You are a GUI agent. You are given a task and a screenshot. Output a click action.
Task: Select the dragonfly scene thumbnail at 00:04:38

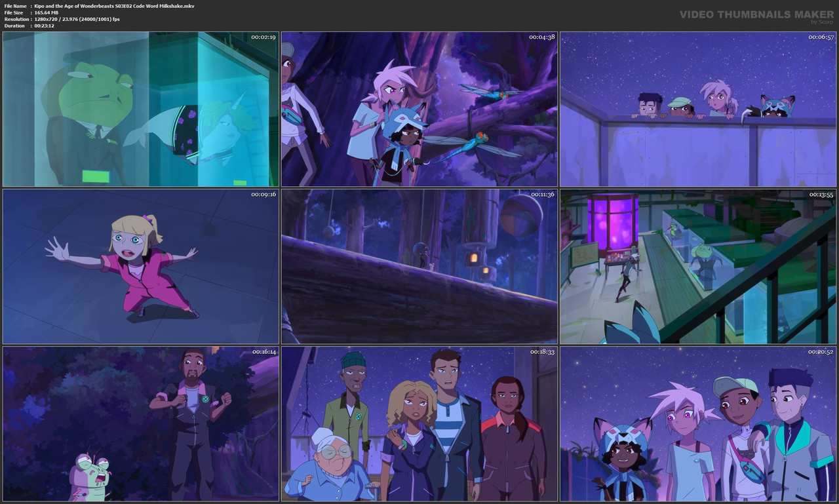tap(419, 109)
